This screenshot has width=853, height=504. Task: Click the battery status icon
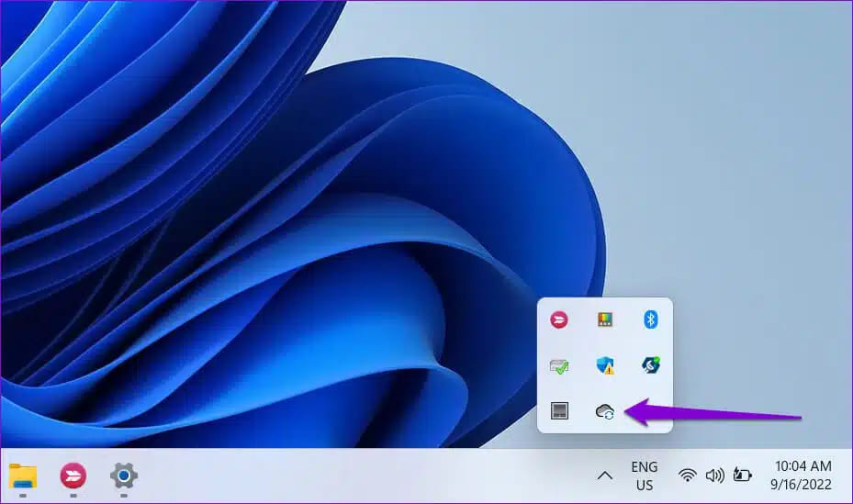742,476
